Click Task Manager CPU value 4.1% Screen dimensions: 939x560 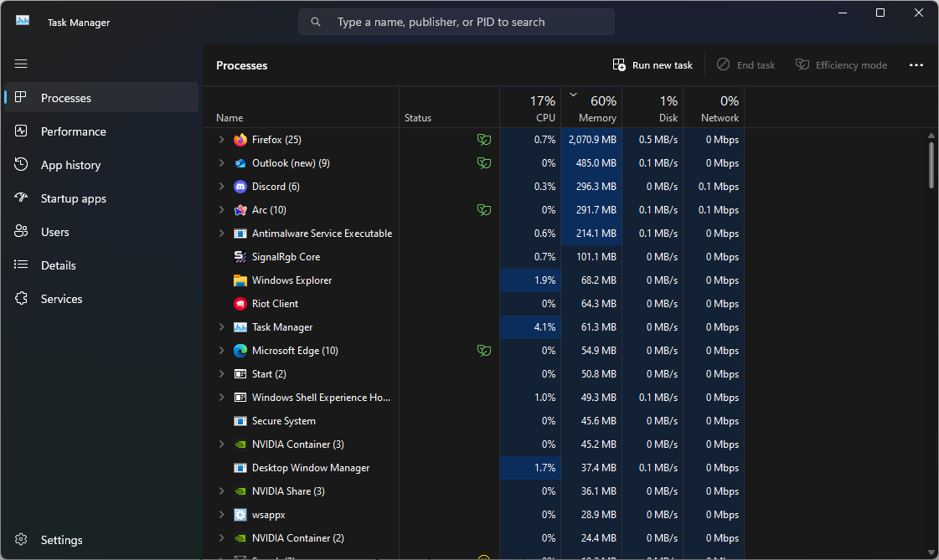pos(544,327)
